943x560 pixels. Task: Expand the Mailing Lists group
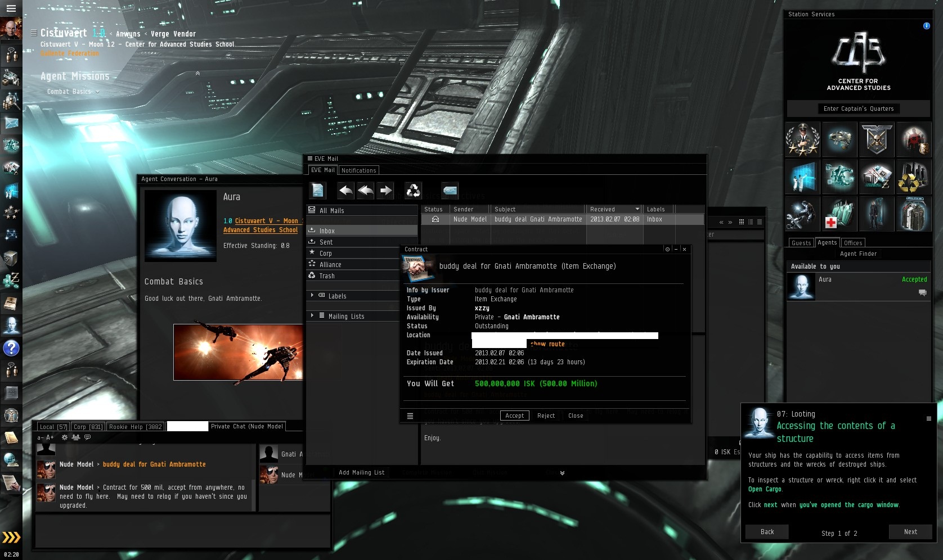pos(312,315)
